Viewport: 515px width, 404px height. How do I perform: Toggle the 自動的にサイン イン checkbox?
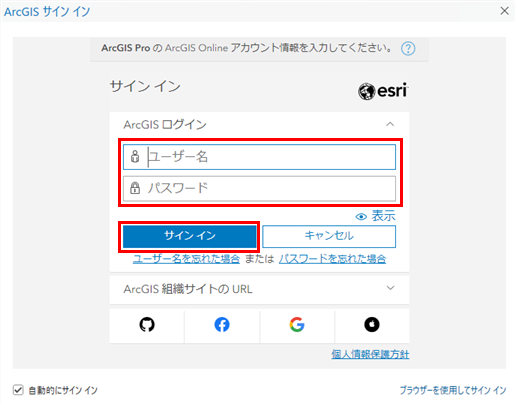(x=18, y=390)
